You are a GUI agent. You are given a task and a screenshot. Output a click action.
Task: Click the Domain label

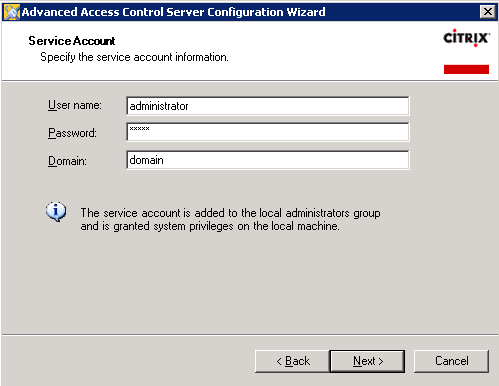67,161
